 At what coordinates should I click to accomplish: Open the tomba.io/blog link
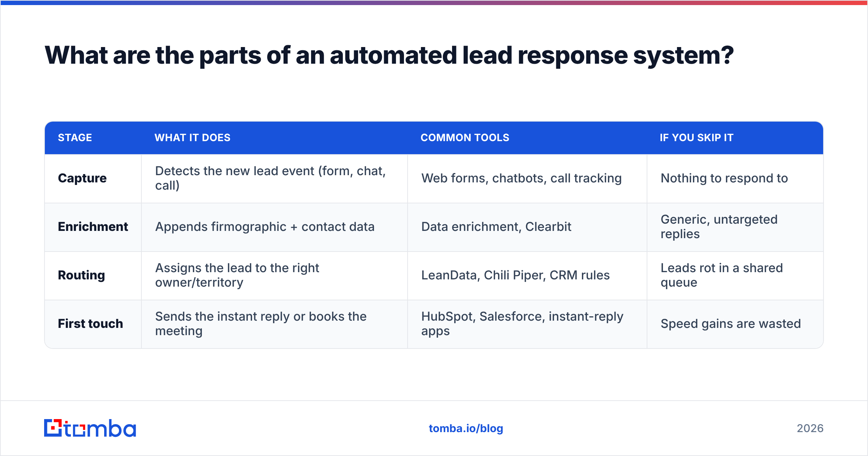pos(466,428)
